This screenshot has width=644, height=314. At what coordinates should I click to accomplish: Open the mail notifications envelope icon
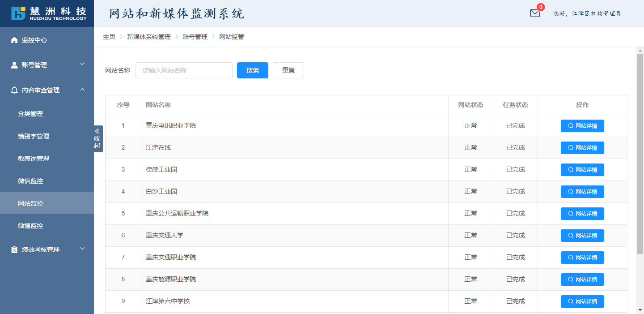click(x=535, y=13)
